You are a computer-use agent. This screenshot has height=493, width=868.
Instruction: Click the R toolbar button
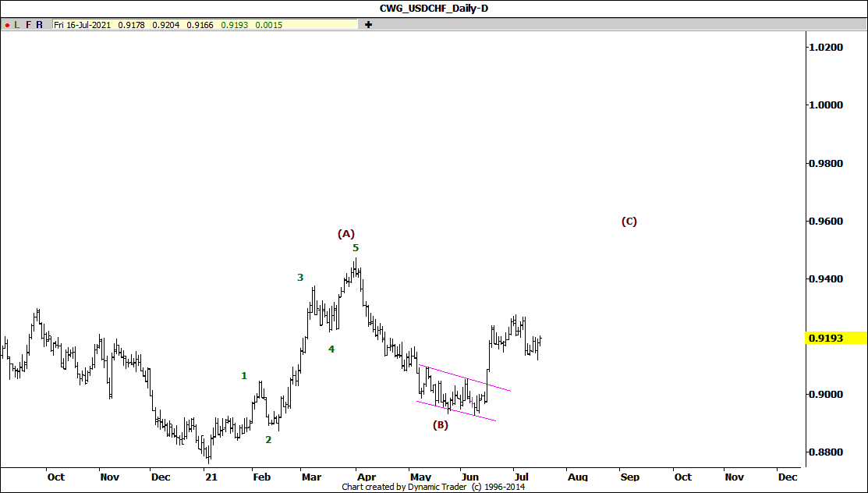tap(39, 25)
